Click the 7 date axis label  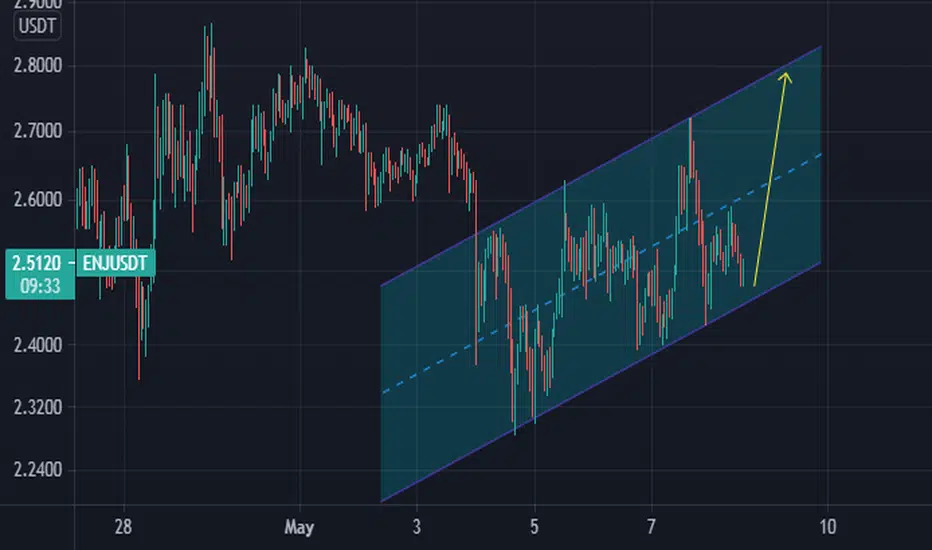point(651,527)
